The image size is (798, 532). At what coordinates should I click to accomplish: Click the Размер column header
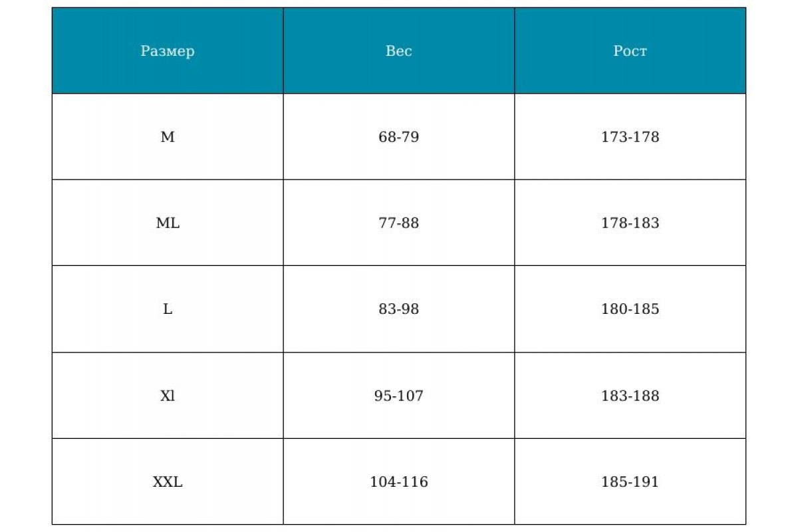point(168,51)
